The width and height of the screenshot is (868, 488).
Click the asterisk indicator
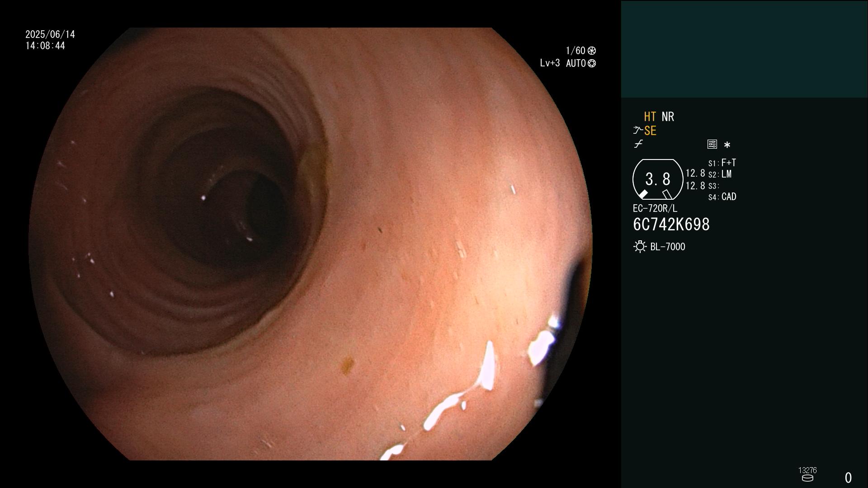[x=727, y=145]
